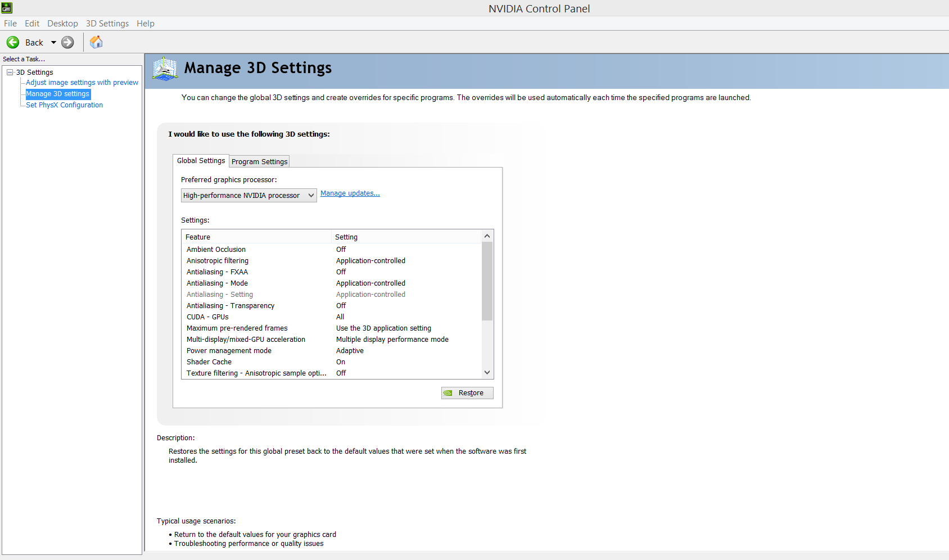
Task: Select the Antialiasing - Mode row
Action: (332, 283)
